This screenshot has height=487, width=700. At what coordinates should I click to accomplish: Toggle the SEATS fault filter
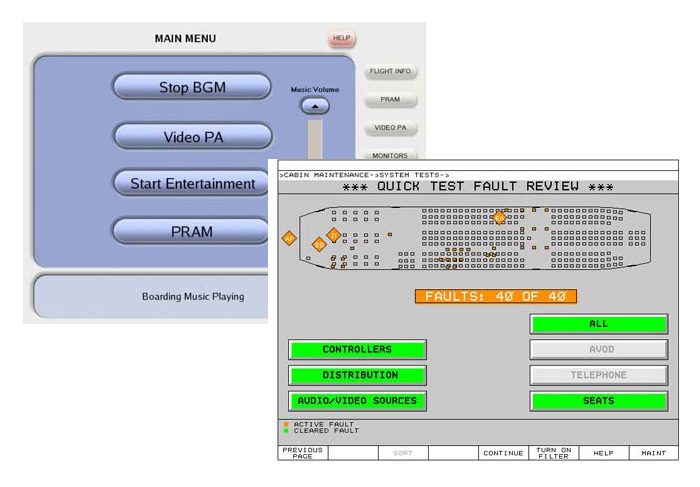pyautogui.click(x=598, y=401)
